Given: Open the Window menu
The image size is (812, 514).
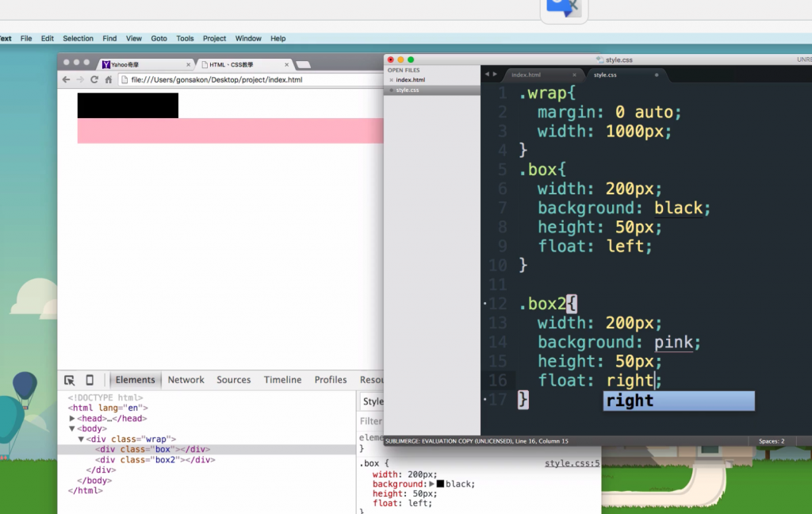Looking at the screenshot, I should click(248, 38).
